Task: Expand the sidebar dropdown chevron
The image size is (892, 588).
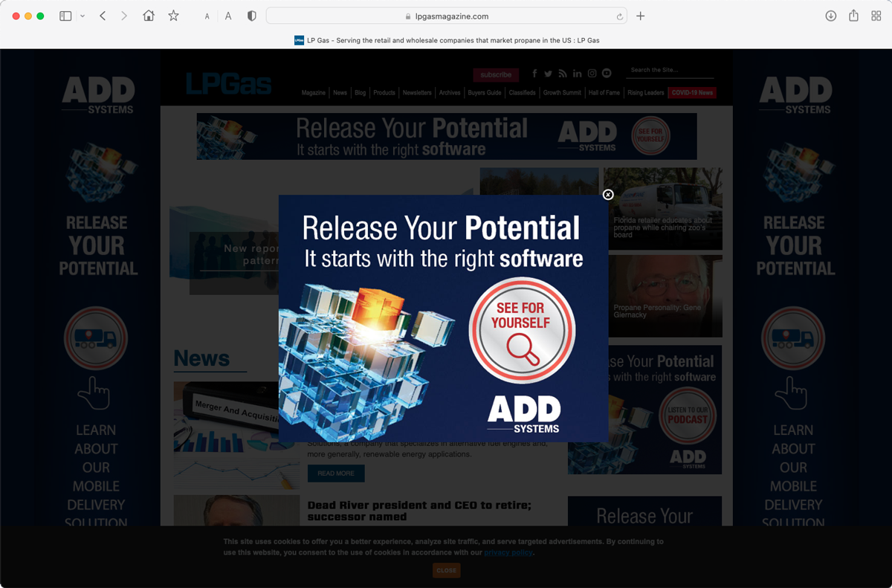Action: tap(82, 16)
